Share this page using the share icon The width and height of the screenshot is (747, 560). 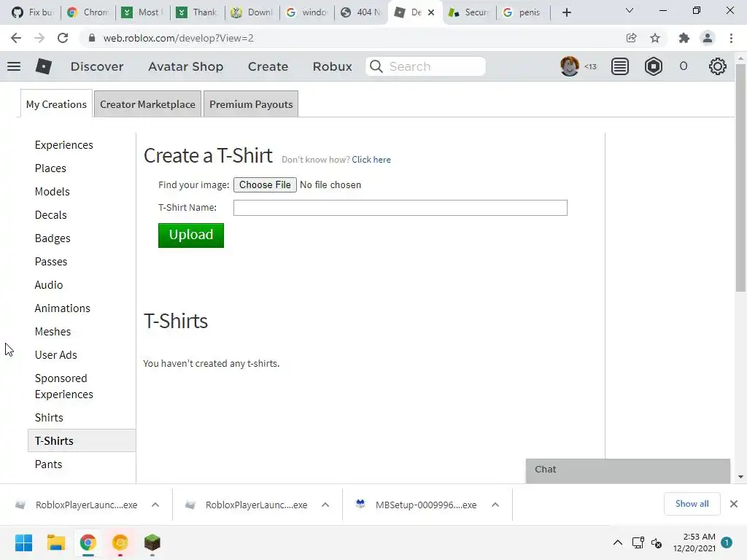(631, 38)
